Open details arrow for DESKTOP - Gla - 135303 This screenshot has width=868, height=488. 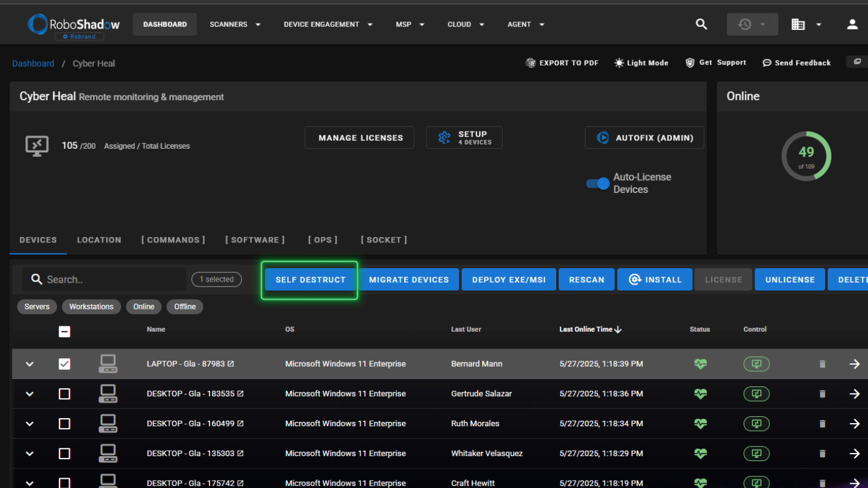coord(855,454)
